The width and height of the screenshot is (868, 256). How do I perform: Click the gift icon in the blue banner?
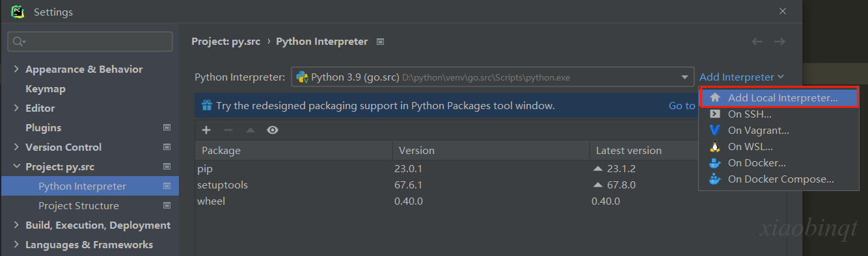(206, 105)
